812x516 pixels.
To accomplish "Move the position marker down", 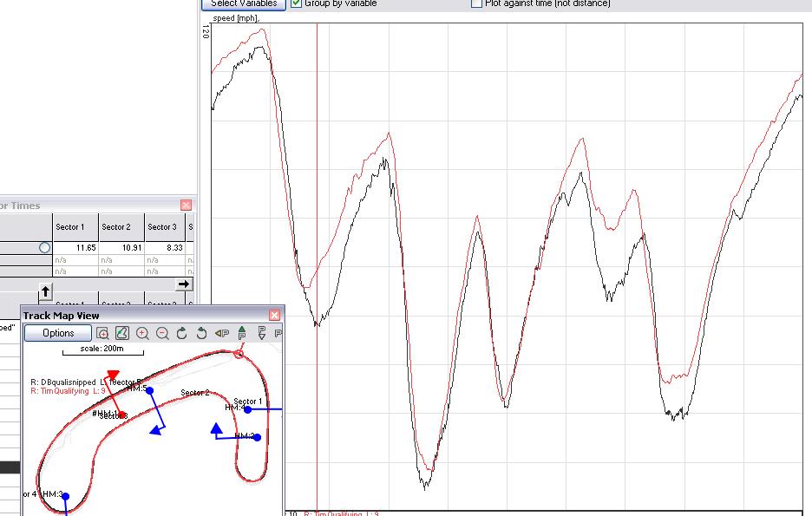I will (261, 333).
